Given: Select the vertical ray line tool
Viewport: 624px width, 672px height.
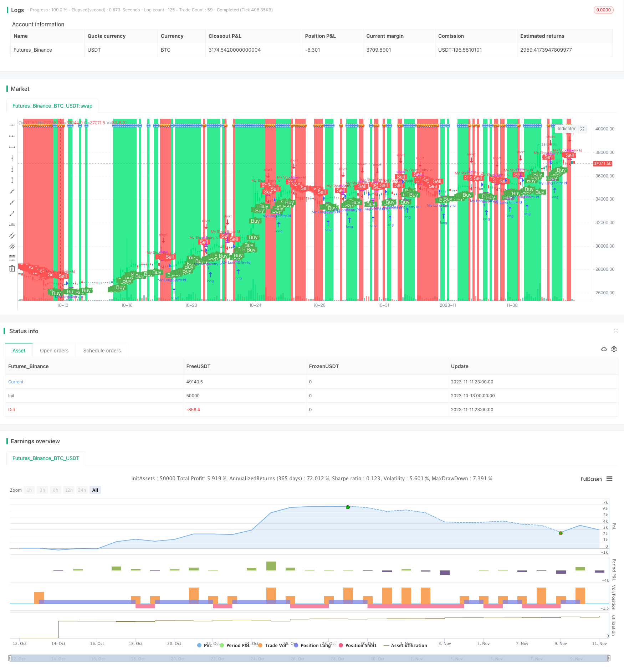Looking at the screenshot, I should click(12, 169).
